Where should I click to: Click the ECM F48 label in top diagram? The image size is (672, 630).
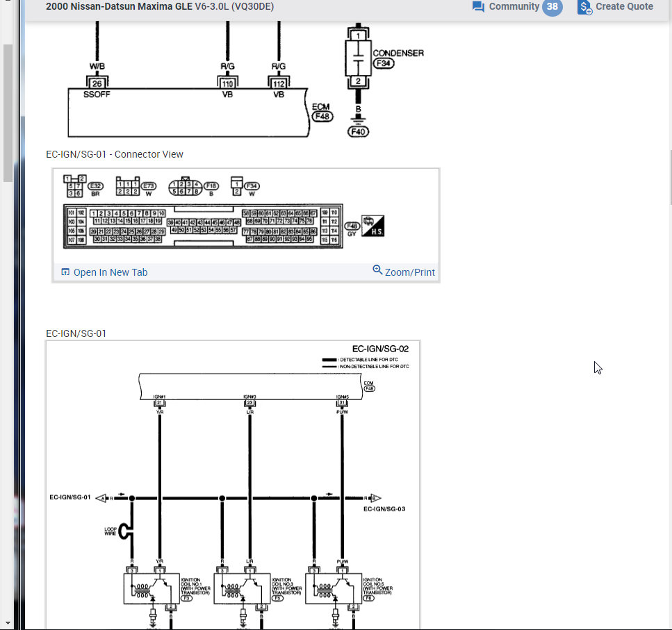click(322, 112)
